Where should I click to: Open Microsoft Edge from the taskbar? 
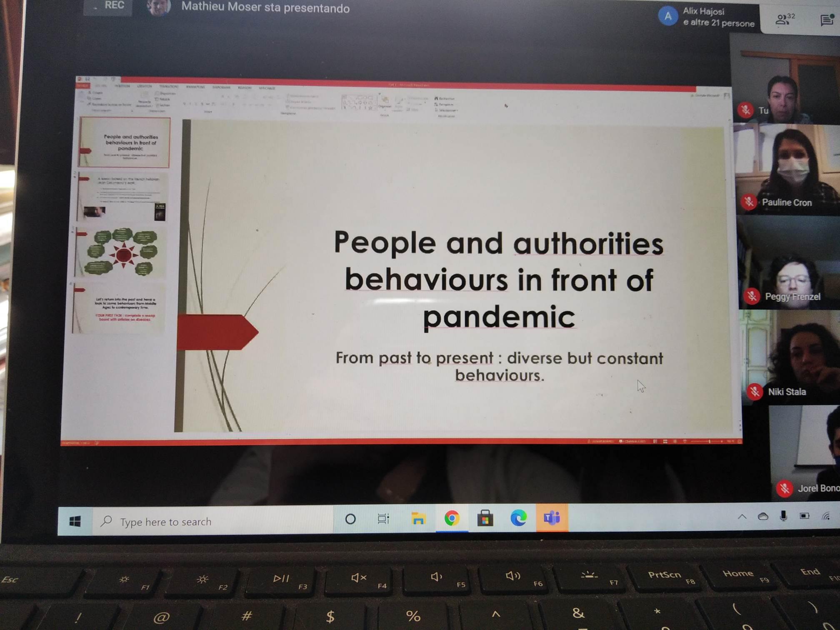tap(518, 518)
